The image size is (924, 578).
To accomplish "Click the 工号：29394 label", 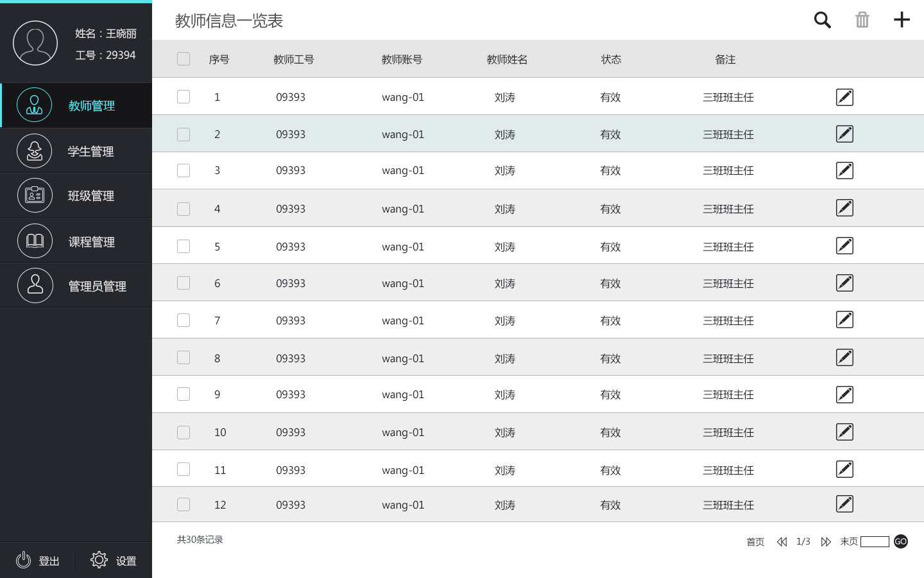I will (105, 55).
